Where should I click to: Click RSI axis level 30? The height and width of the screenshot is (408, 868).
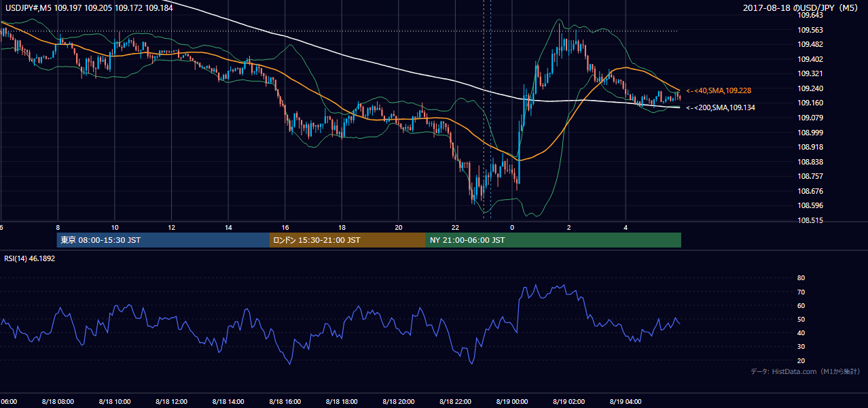[x=801, y=347]
